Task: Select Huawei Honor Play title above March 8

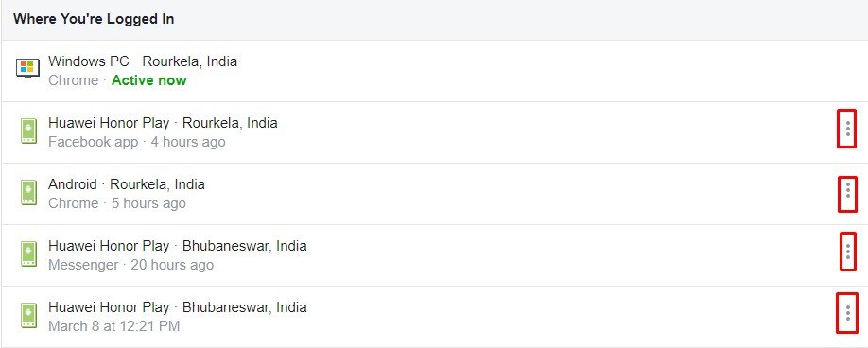Action: [x=177, y=307]
